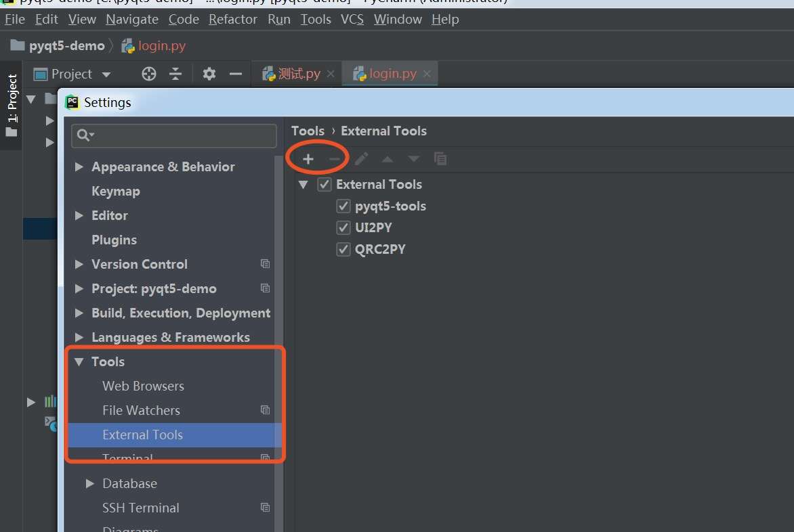Click the scroll-to-source crosshair icon
The width and height of the screenshot is (794, 532).
coord(148,74)
